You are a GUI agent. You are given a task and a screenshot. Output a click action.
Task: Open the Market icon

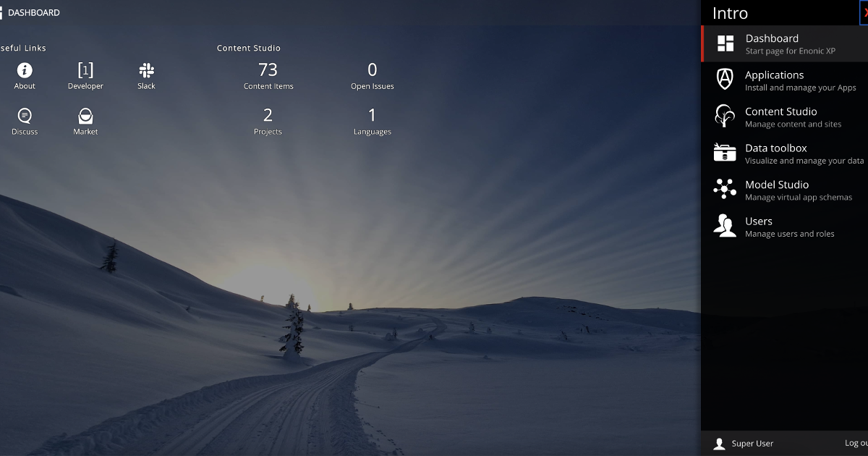pyautogui.click(x=85, y=116)
